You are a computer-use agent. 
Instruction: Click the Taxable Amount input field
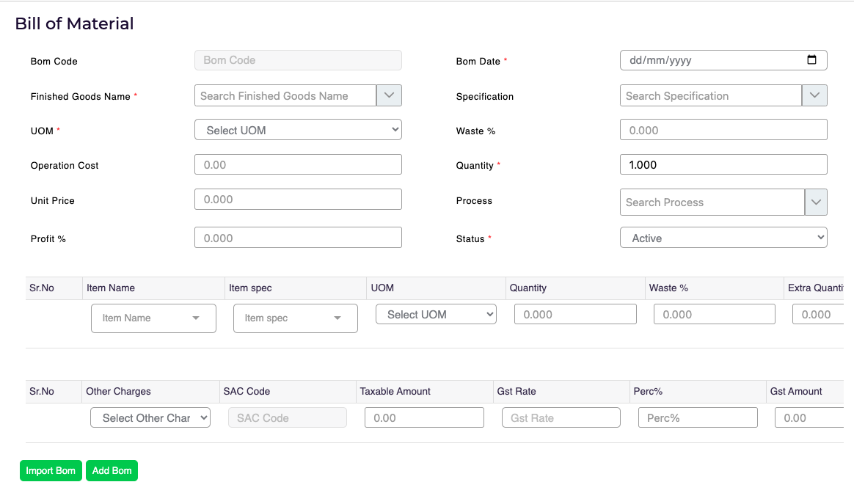(424, 417)
